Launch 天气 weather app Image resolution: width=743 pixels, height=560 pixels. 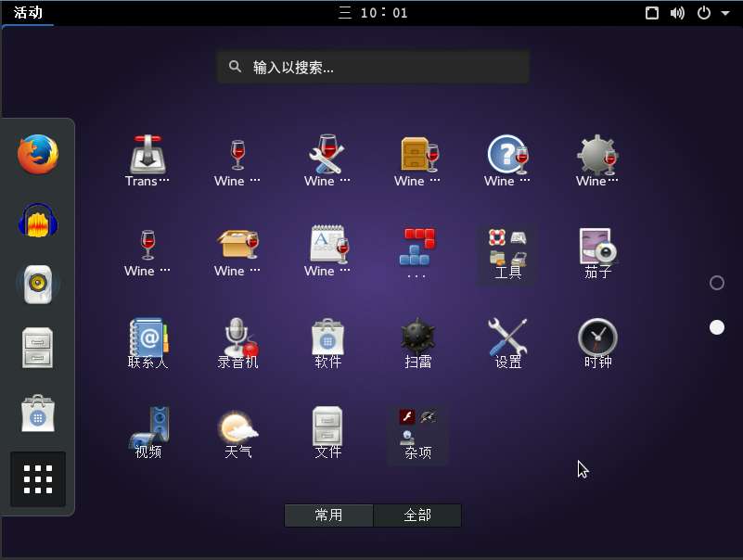[237, 433]
